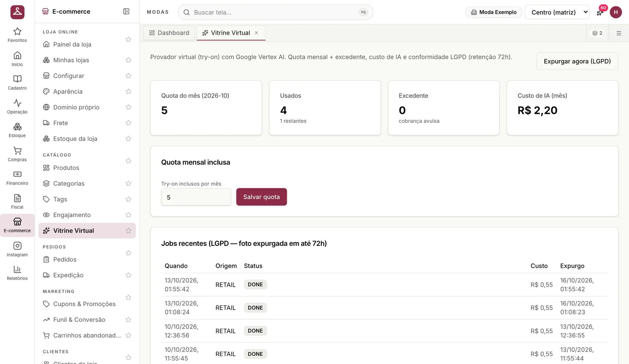This screenshot has height=364, width=629.
Task: Favorite Painel da loja with star
Action: [128, 40]
